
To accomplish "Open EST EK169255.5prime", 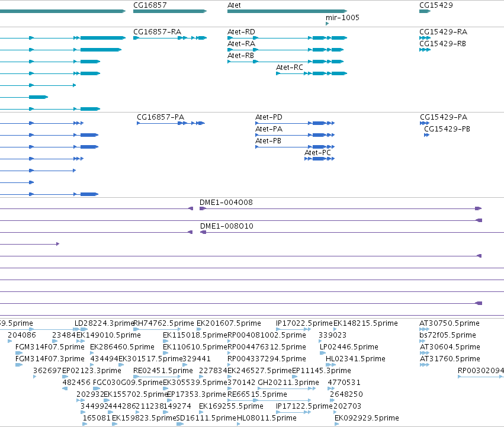I will [x=231, y=406].
